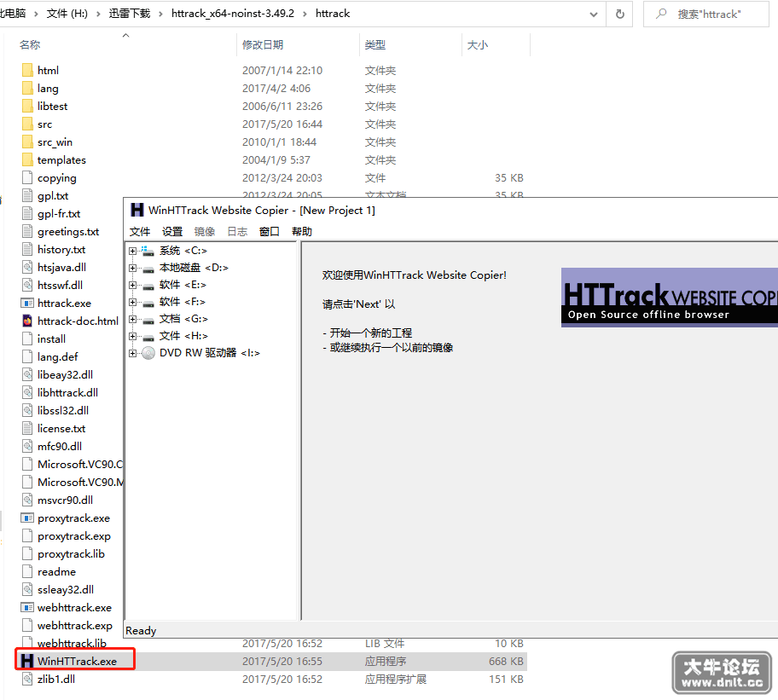Expand the 软件 <F:> drive node
The width and height of the screenshot is (778, 700).
click(x=132, y=302)
